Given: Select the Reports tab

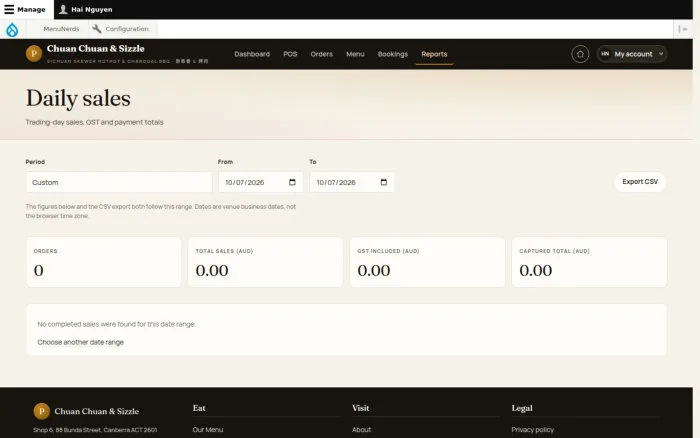Looking at the screenshot, I should [434, 54].
